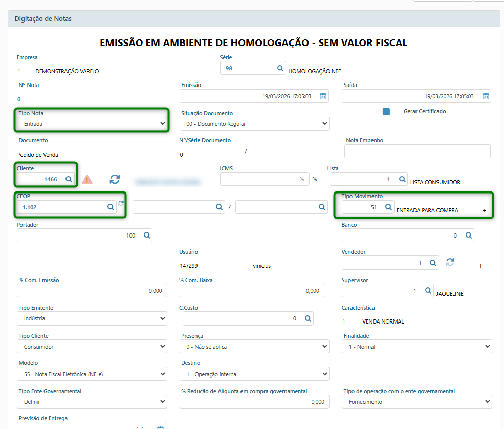This screenshot has height=429, width=504.
Task: Refresh client data with large blue arrows icon
Action: click(115, 179)
